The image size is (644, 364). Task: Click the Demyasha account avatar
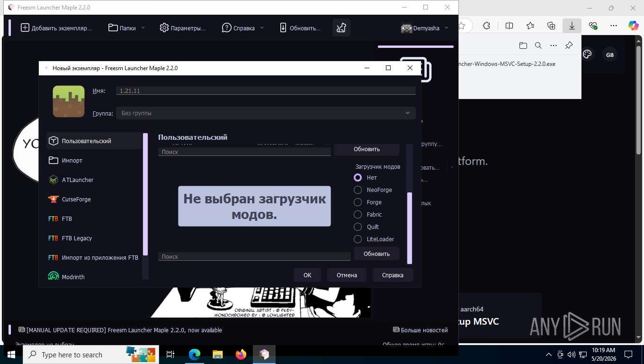tap(406, 28)
